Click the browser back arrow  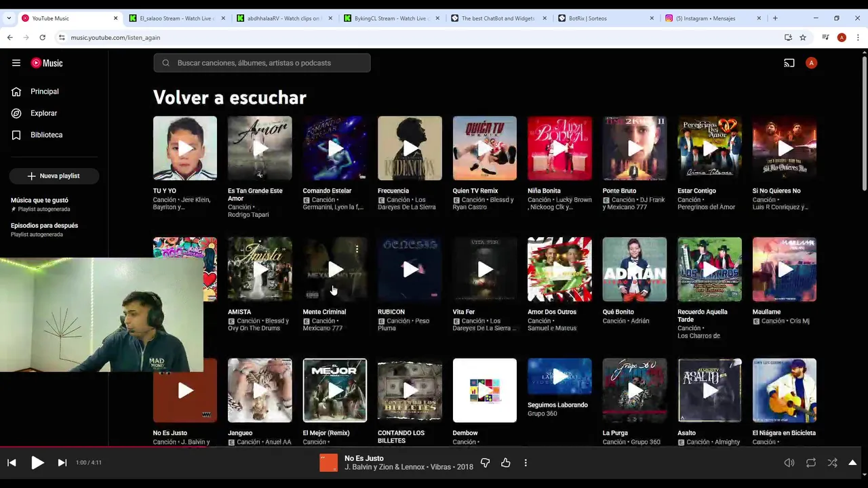10,38
